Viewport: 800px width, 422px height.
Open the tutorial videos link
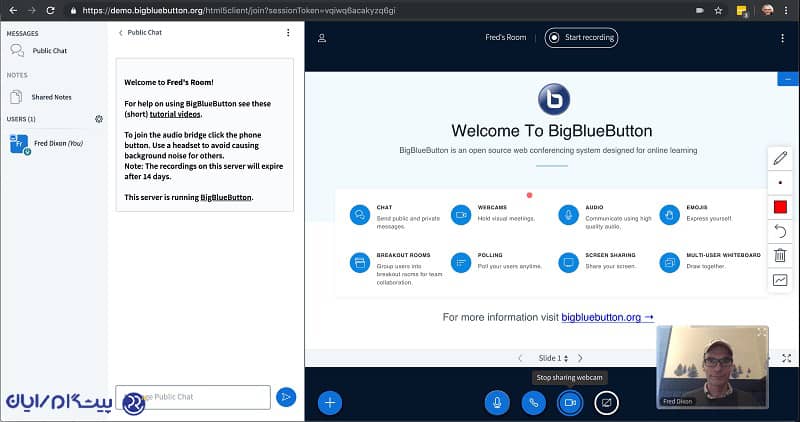pyautogui.click(x=175, y=114)
